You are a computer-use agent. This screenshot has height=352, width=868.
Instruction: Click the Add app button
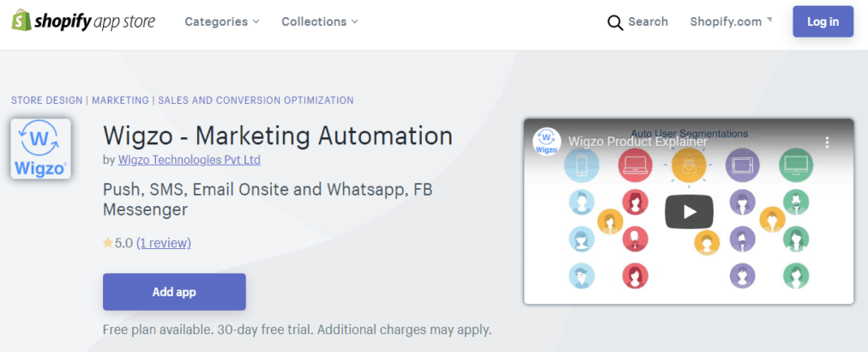tap(174, 292)
